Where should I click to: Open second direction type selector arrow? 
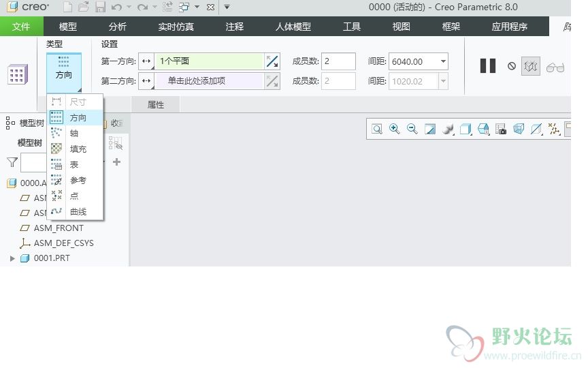[x=146, y=81]
